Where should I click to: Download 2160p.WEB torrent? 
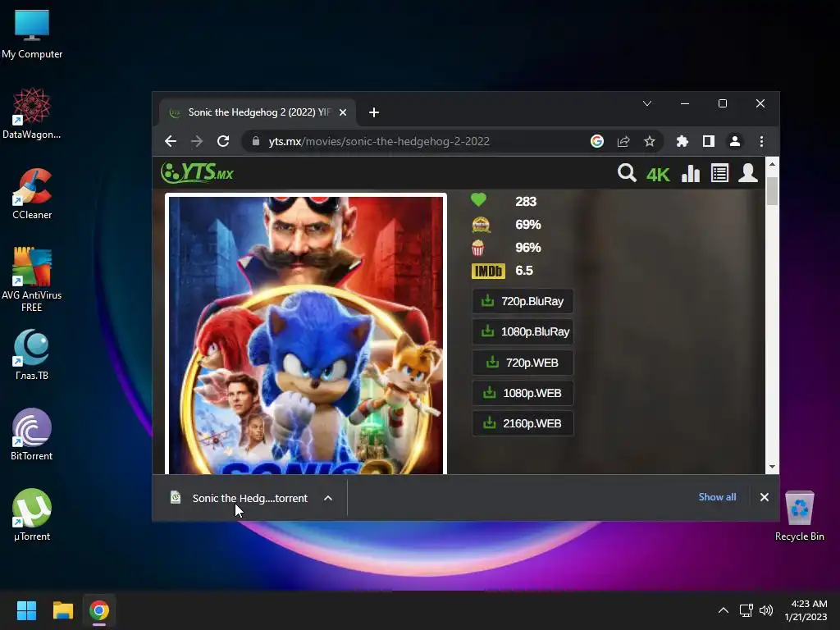click(x=523, y=423)
